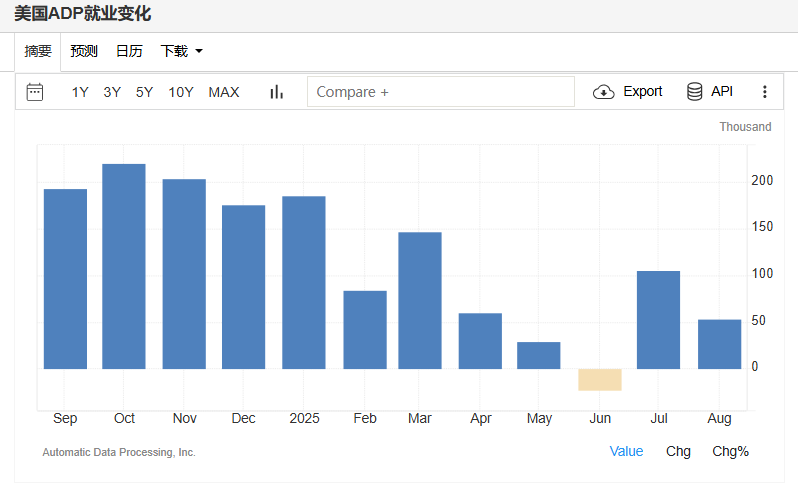The image size is (798, 496).
Task: Click the bar chart type icon
Action: click(277, 92)
